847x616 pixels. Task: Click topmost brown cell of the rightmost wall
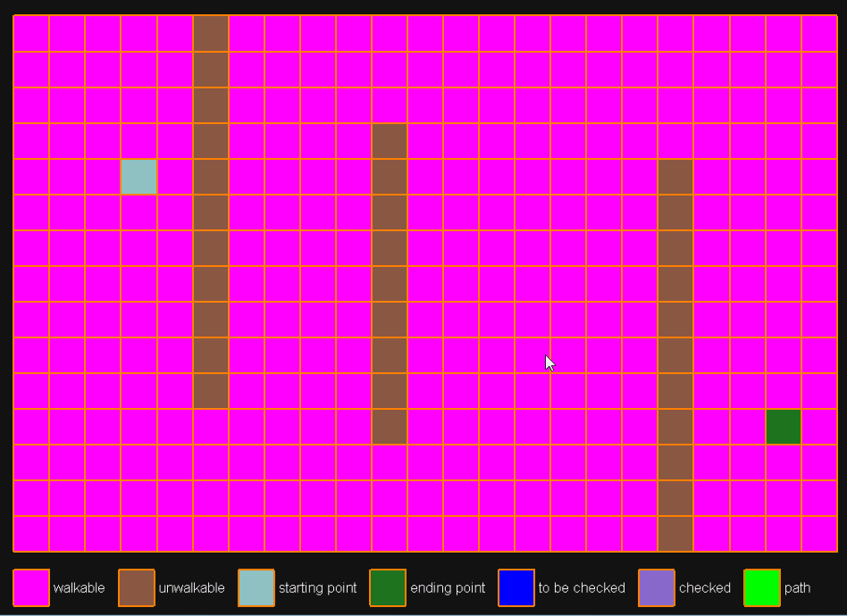pyautogui.click(x=675, y=177)
